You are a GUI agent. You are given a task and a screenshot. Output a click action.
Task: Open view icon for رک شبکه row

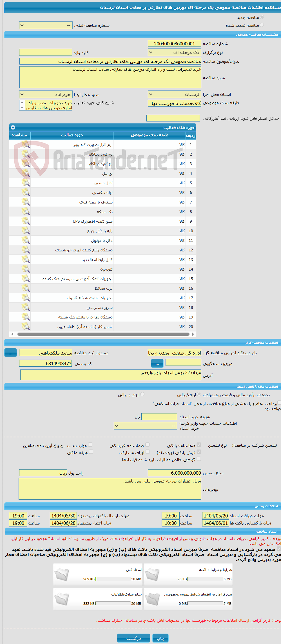click(x=26, y=212)
